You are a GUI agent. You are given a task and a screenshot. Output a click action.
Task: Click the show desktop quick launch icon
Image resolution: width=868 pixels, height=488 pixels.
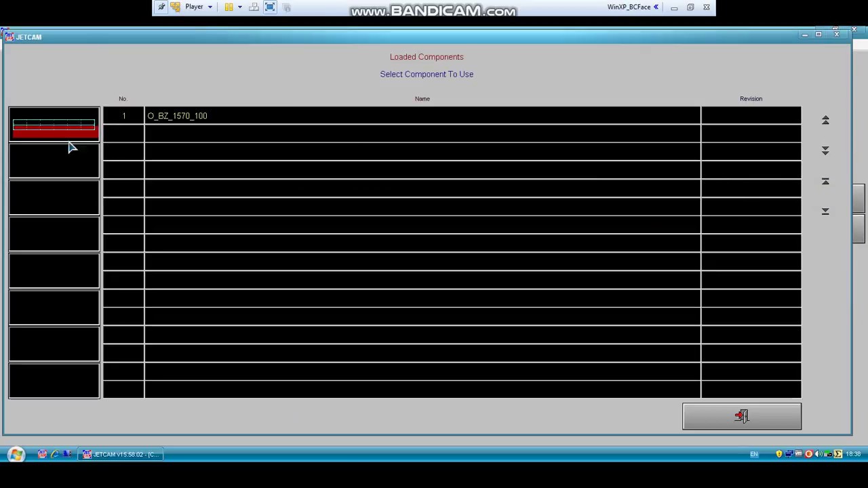(x=67, y=454)
